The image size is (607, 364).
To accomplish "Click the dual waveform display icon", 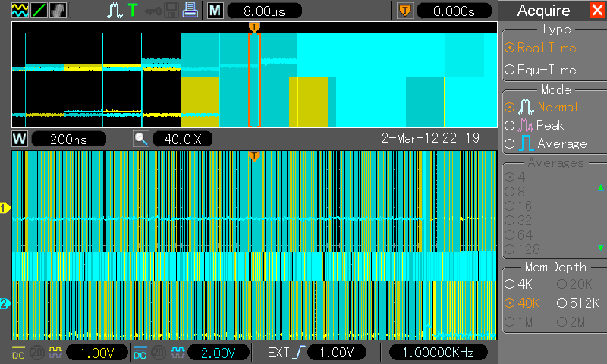I will pos(20,10).
